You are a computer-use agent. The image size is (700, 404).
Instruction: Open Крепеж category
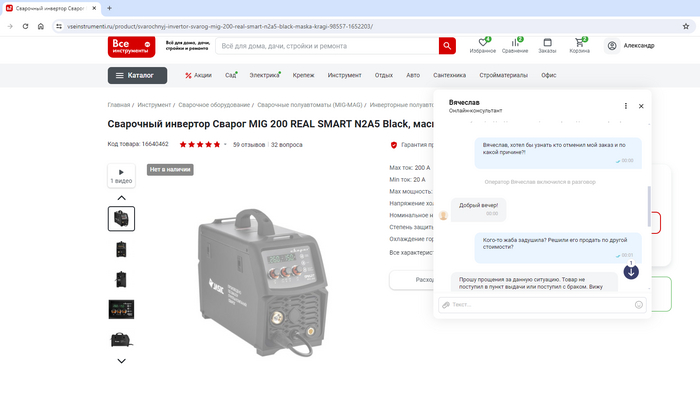(304, 75)
